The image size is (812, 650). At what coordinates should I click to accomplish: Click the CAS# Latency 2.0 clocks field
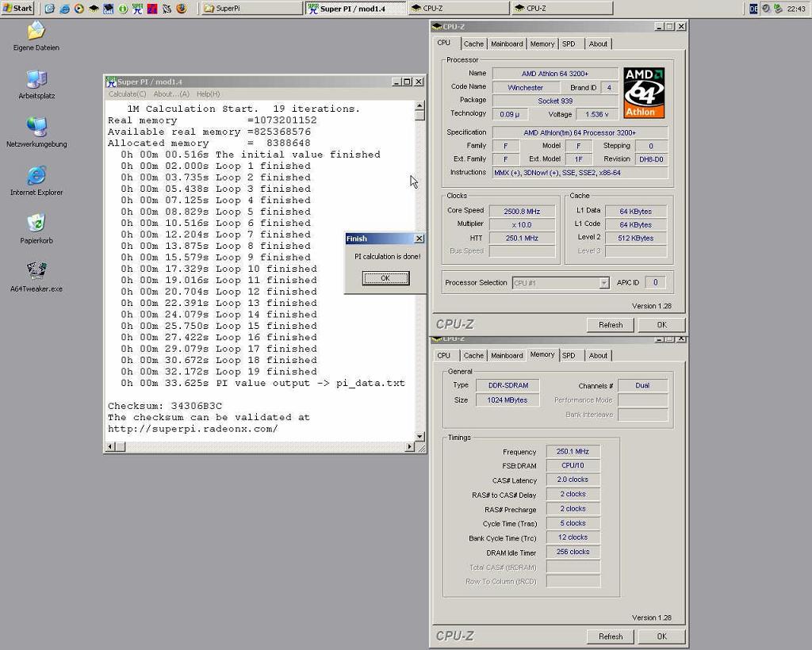(x=573, y=480)
